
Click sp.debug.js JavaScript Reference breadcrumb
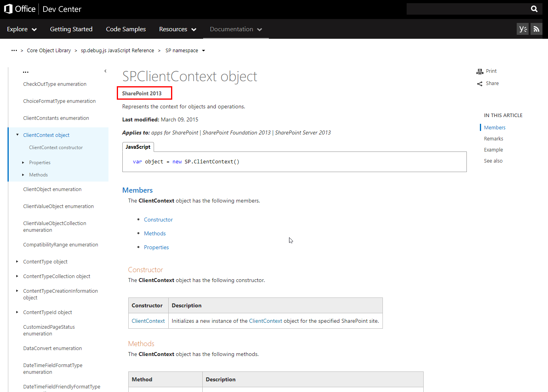click(x=118, y=51)
